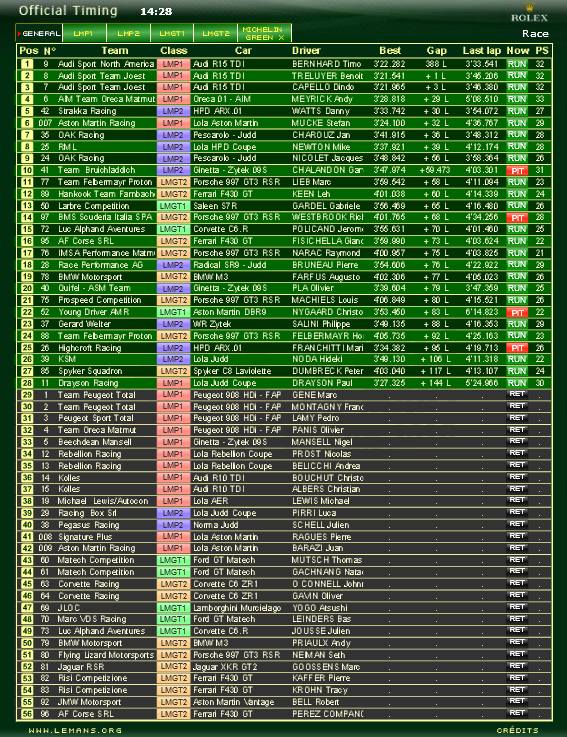Select the LMGT1 tab
567x737 pixels.
172,33
